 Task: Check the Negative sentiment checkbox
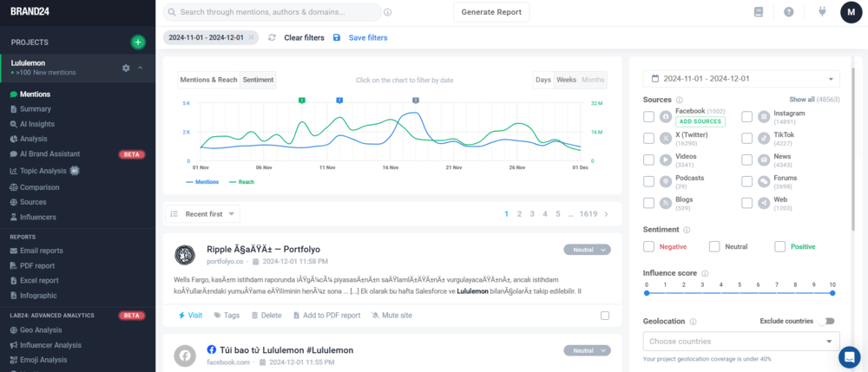tap(648, 246)
